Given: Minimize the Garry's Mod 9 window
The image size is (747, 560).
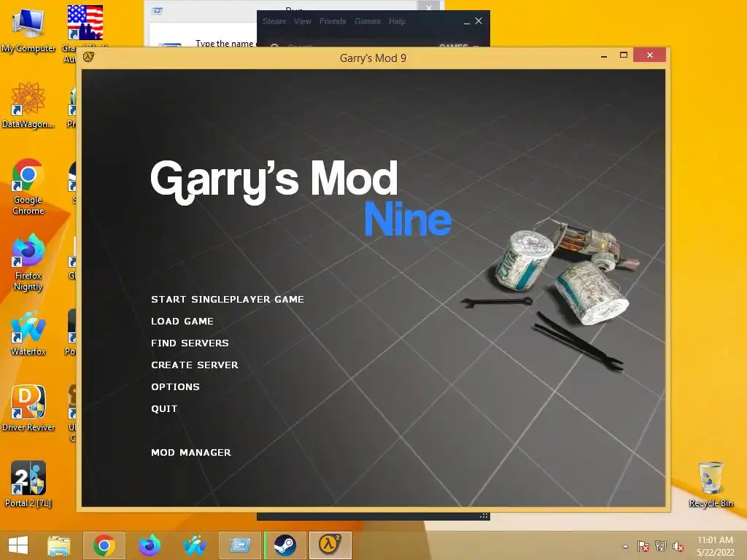Looking at the screenshot, I should tap(604, 55).
